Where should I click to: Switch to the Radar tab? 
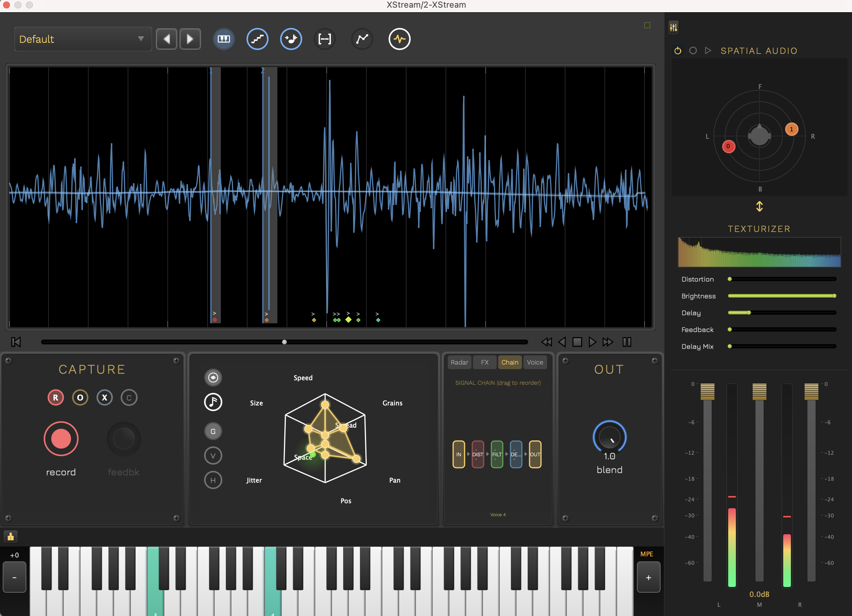pos(459,362)
